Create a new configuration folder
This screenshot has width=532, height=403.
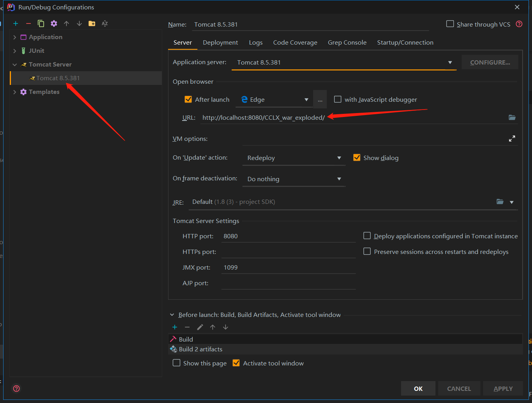[92, 23]
